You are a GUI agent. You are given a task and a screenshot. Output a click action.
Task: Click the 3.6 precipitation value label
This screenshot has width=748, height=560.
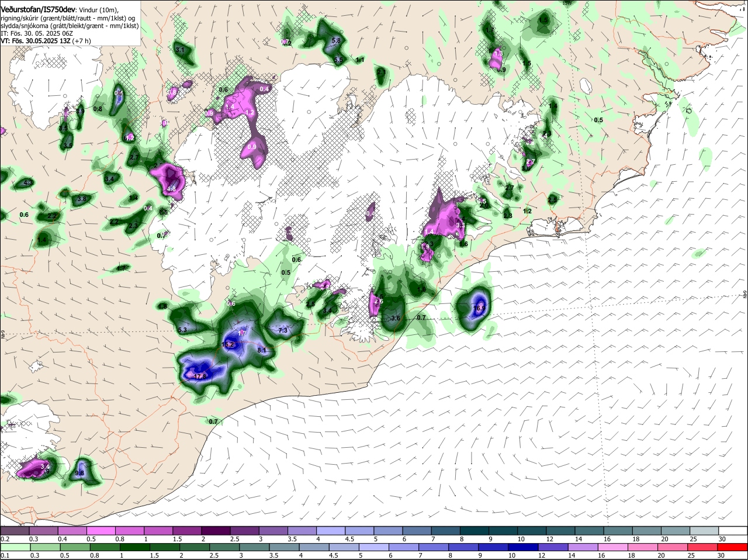396,318
